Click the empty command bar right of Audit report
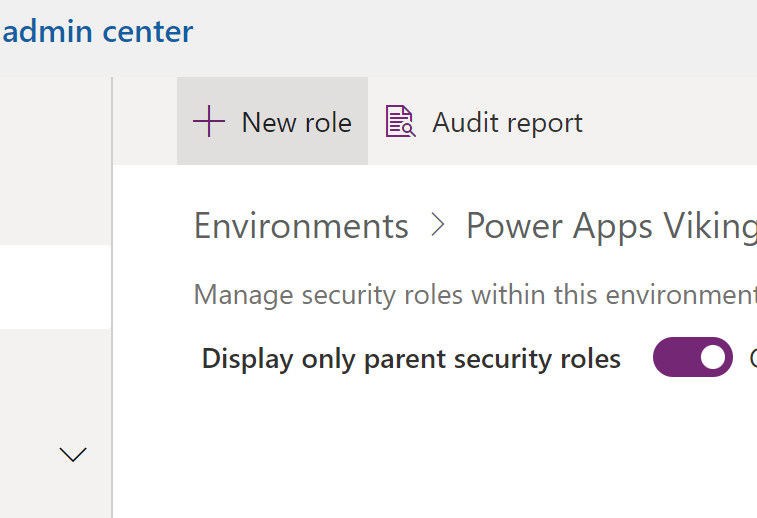The width and height of the screenshot is (757, 518). pyautogui.click(x=670, y=122)
